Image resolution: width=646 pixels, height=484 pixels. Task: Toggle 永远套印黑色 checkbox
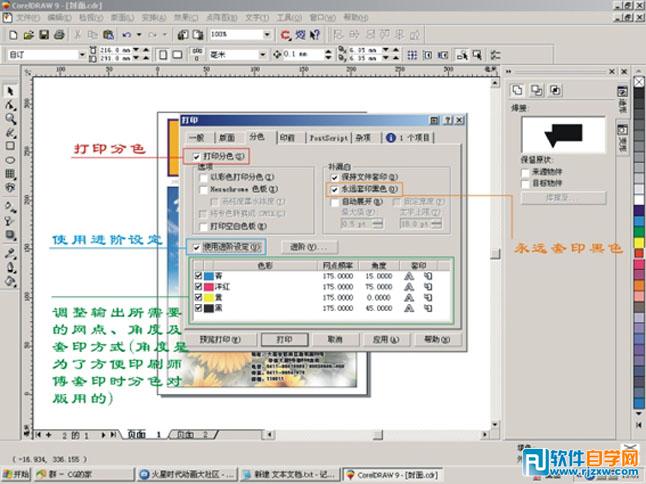[335, 189]
